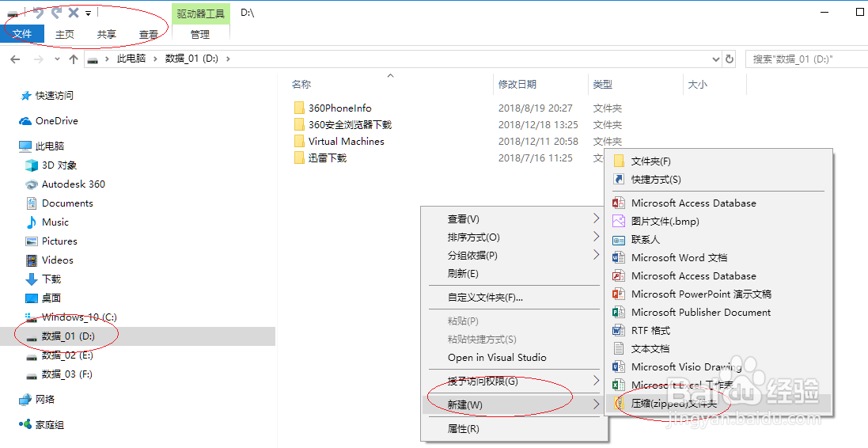Refresh the folder with refresh icon
The height and width of the screenshot is (448, 868).
pos(730,59)
